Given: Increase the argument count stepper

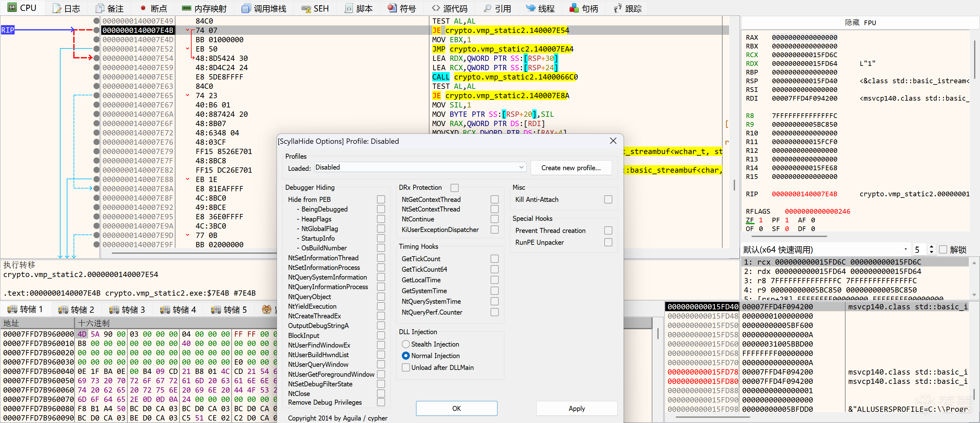Looking at the screenshot, I should 931,247.
